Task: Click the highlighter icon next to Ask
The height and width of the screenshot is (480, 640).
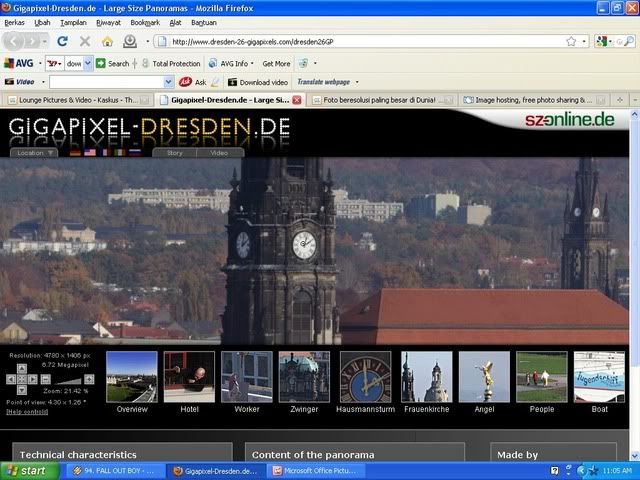Action: [215, 82]
